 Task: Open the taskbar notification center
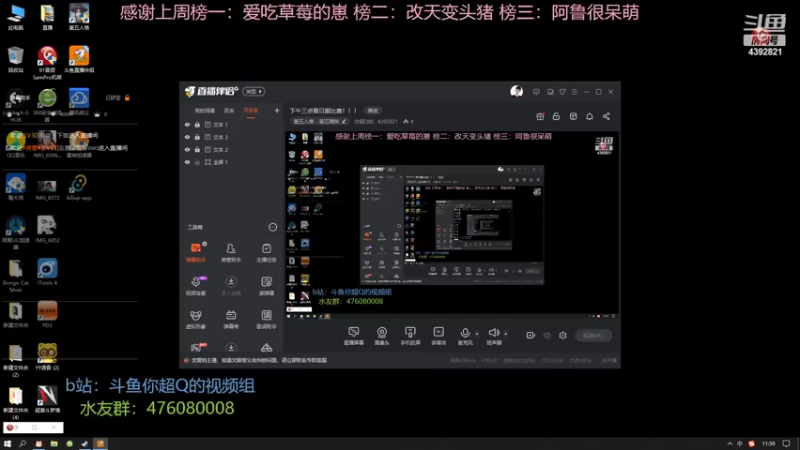click(786, 444)
